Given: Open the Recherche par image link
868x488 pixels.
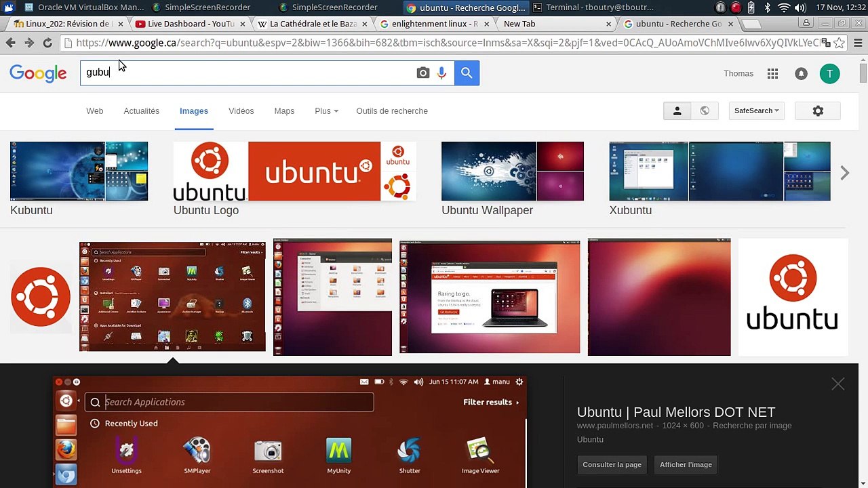Looking at the screenshot, I should pyautogui.click(x=752, y=426).
